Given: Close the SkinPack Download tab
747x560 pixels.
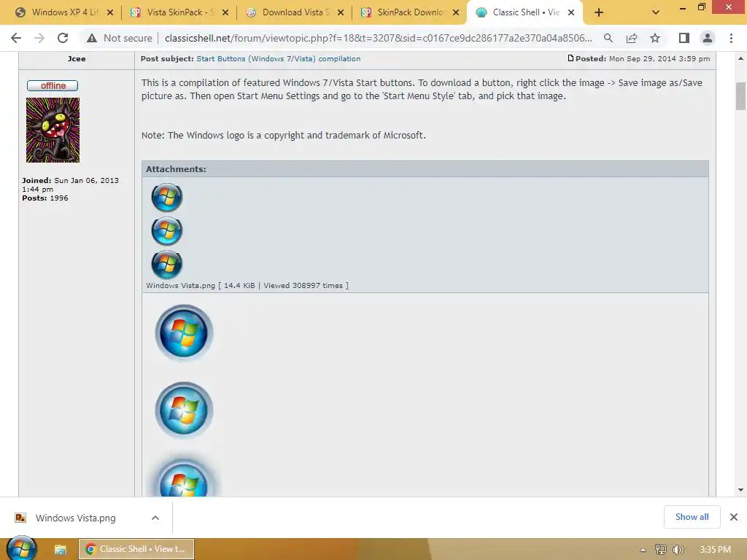Looking at the screenshot, I should (456, 13).
